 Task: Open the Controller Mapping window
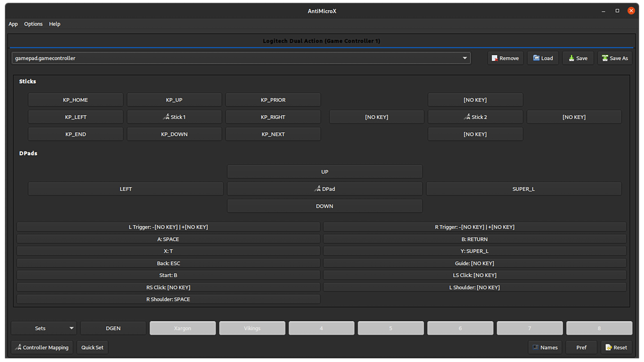coord(42,347)
